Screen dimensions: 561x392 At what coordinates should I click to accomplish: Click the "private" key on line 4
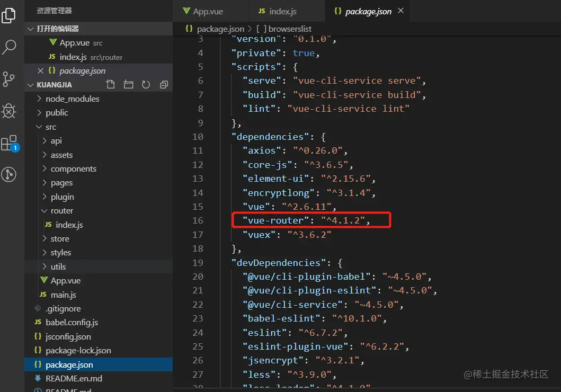256,53
